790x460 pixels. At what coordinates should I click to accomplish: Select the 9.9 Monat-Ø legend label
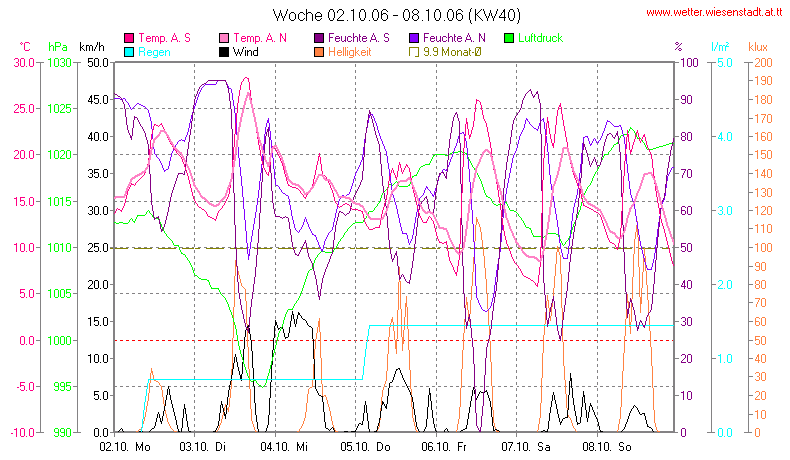[452, 52]
